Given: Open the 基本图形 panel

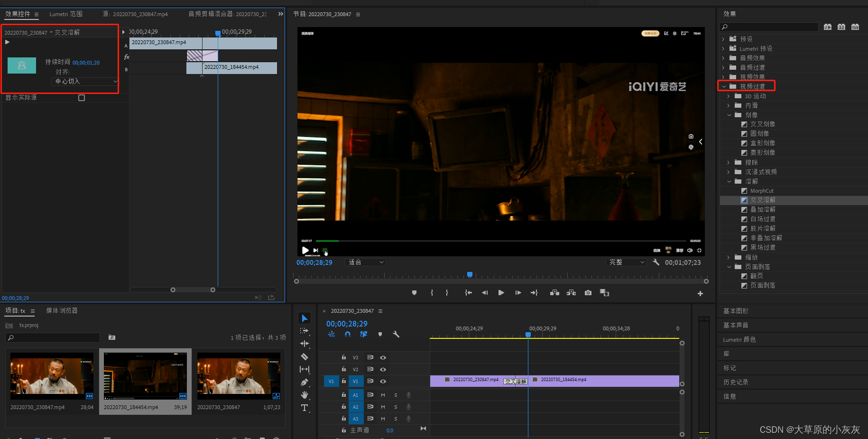Looking at the screenshot, I should 736,311.
